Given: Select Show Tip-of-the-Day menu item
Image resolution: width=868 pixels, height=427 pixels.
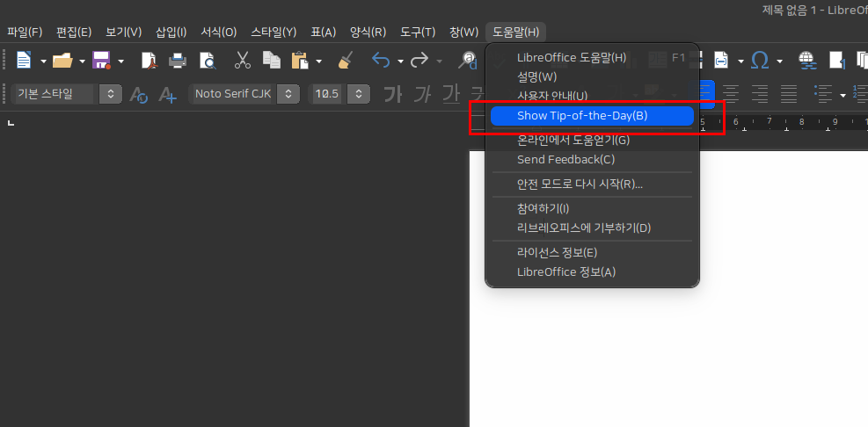Looking at the screenshot, I should click(582, 116).
